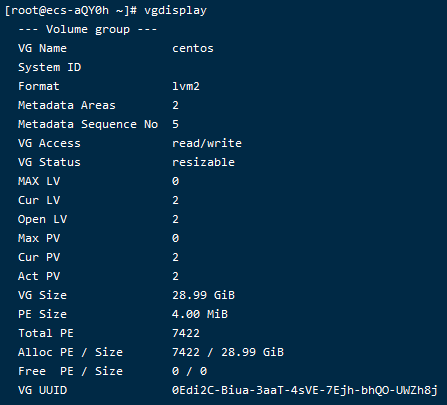The image size is (447, 405).
Task: Click the MAX LV value 0
Action: pos(175,181)
